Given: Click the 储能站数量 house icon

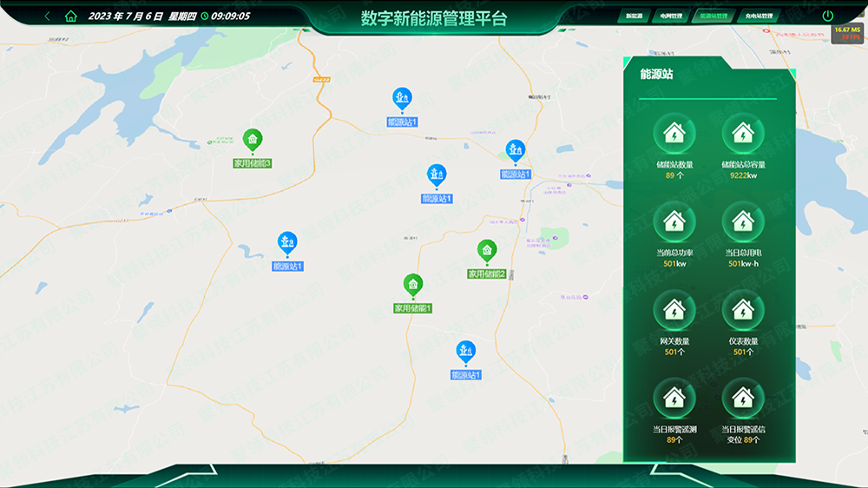Looking at the screenshot, I should 674,134.
